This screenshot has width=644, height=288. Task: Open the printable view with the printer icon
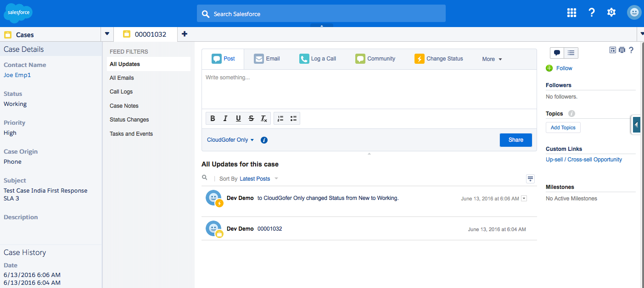[x=622, y=50]
